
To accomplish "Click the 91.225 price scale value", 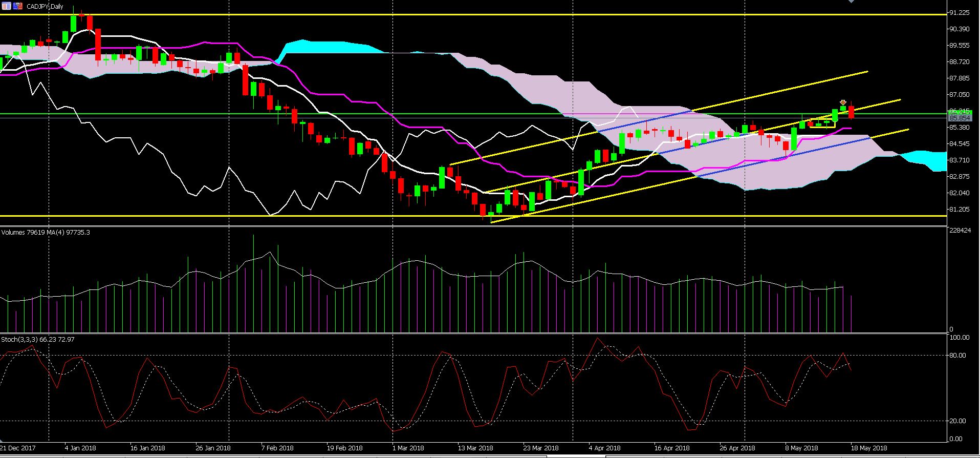I will click(959, 13).
